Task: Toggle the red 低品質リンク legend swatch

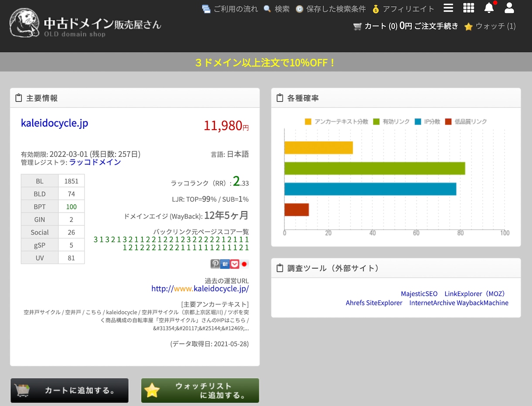Action: [x=448, y=121]
